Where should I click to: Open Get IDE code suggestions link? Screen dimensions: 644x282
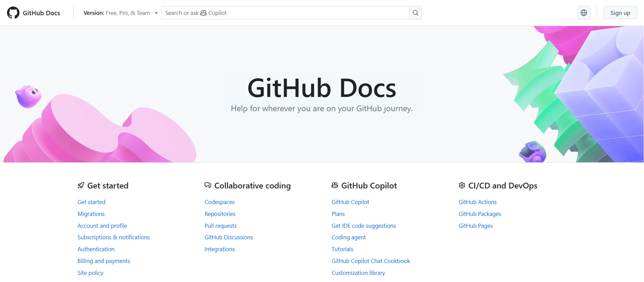click(364, 226)
